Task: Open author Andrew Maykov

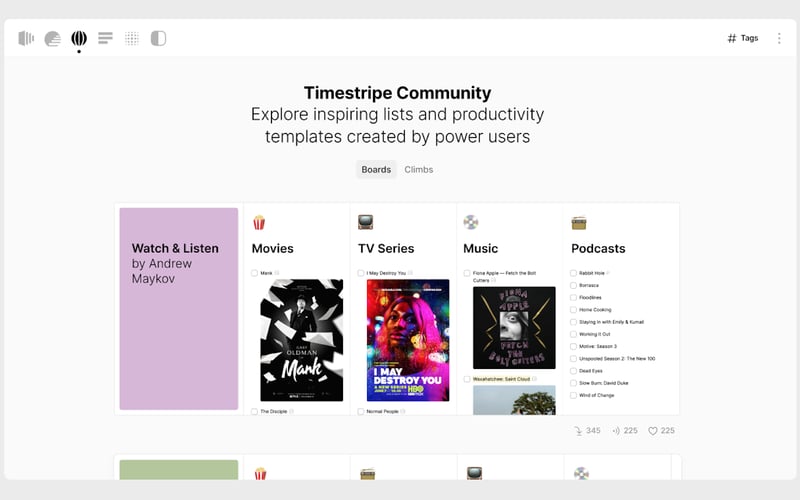Action: [162, 271]
